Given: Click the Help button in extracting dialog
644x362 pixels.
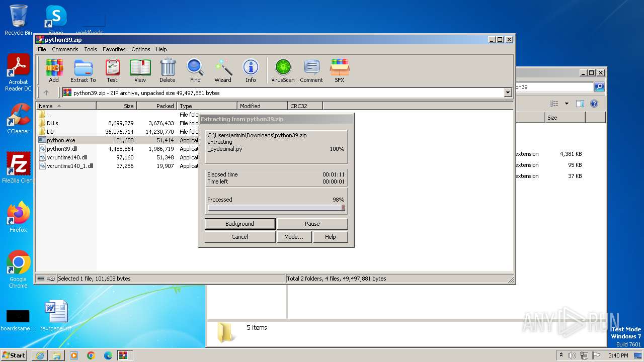Looking at the screenshot, I should [331, 237].
